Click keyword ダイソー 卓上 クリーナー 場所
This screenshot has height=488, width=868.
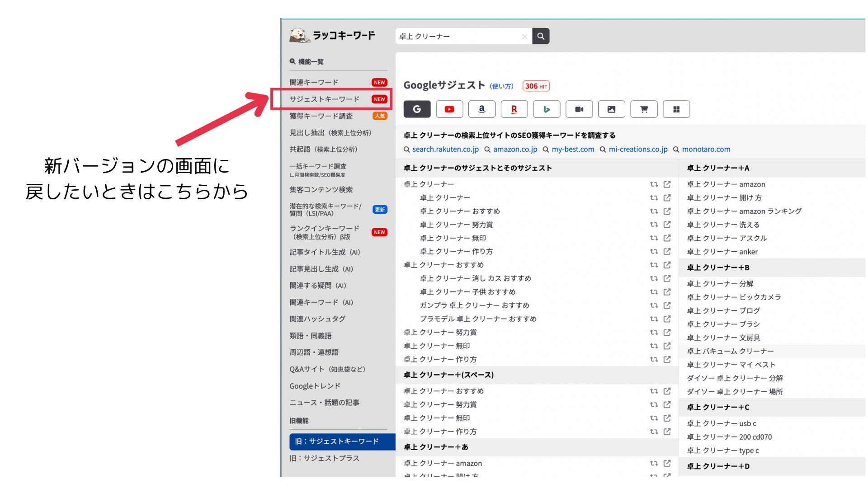(x=735, y=392)
